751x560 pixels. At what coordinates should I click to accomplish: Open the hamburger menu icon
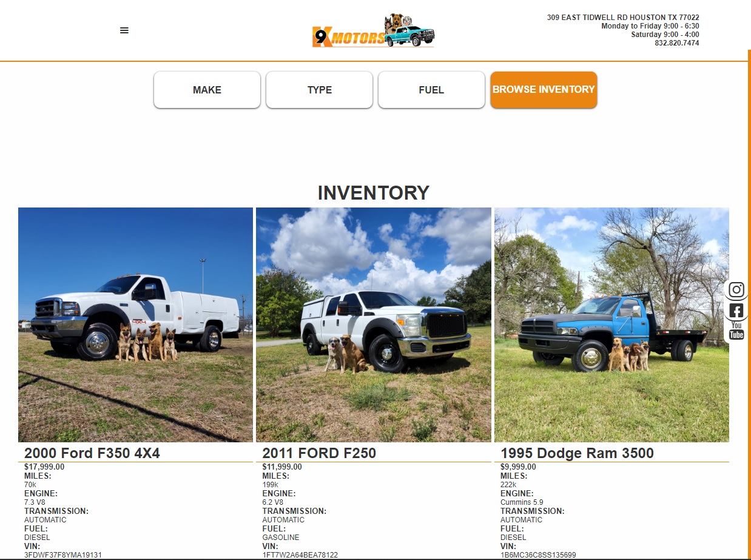tap(124, 30)
